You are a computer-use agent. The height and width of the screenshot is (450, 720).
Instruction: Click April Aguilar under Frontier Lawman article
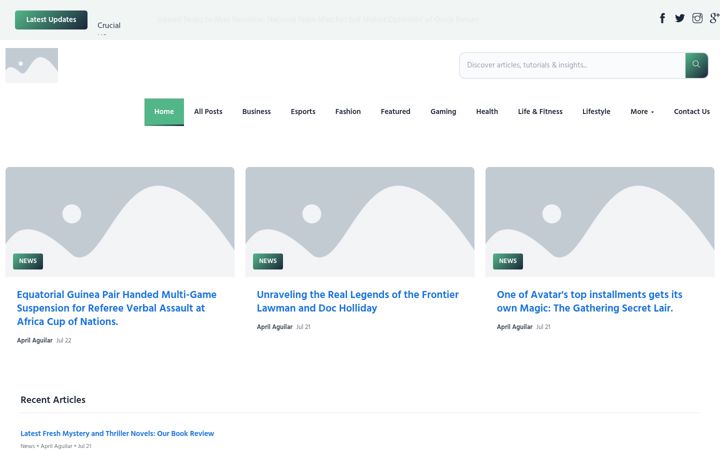(275, 327)
